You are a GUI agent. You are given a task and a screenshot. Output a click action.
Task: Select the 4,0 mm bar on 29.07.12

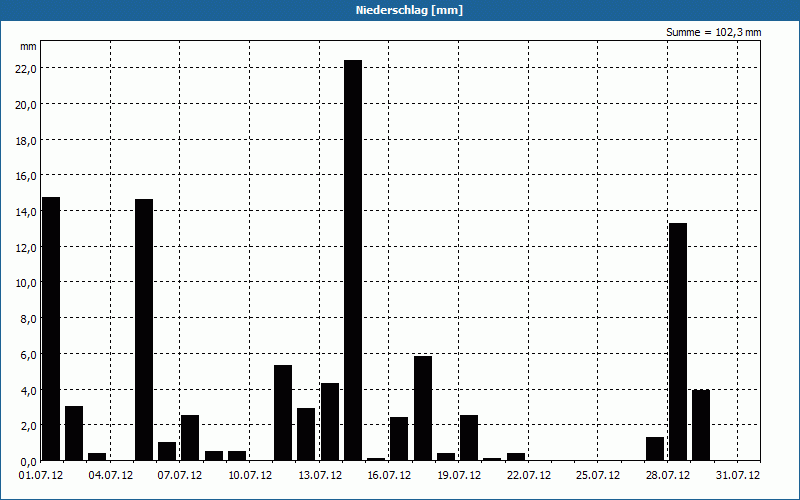coord(701,425)
